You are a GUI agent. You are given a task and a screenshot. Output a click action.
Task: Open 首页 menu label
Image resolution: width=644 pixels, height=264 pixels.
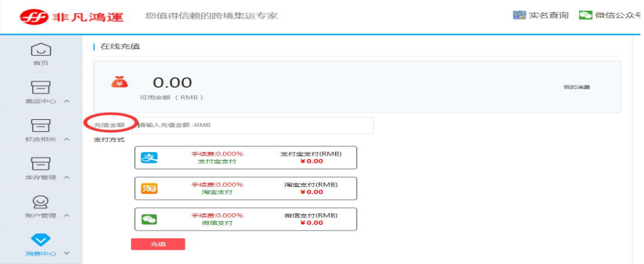click(x=41, y=64)
